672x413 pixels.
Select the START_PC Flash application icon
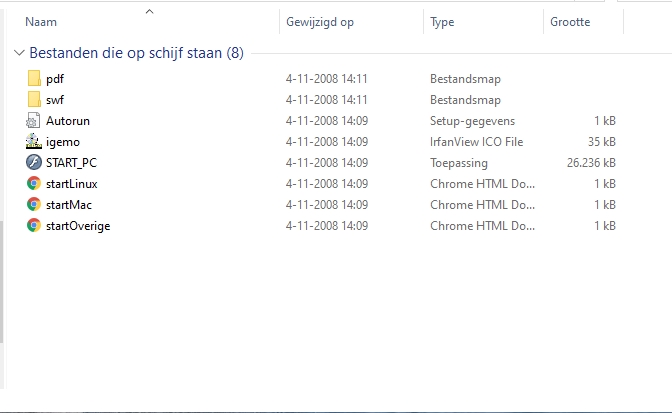(x=34, y=162)
